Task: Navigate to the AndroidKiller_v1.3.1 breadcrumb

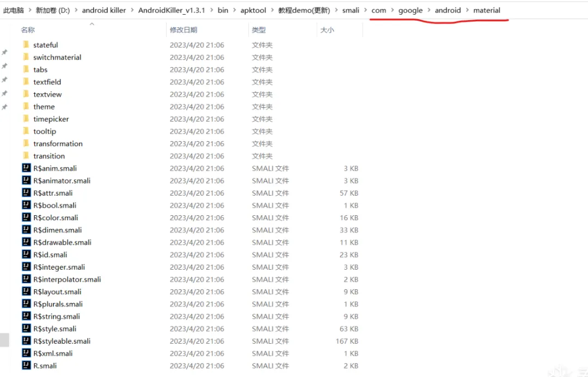Action: pos(171,10)
